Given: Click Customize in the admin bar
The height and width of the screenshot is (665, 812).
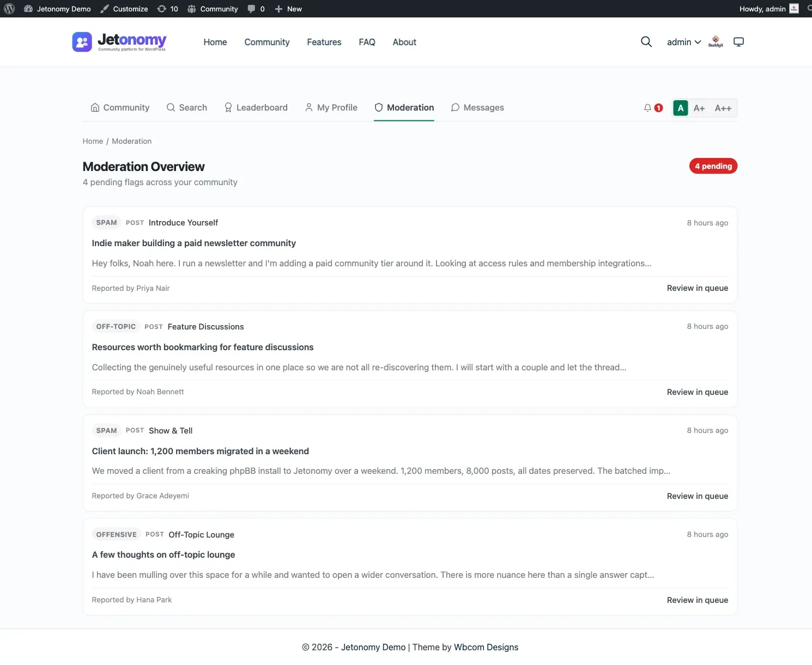Looking at the screenshot, I should point(124,9).
